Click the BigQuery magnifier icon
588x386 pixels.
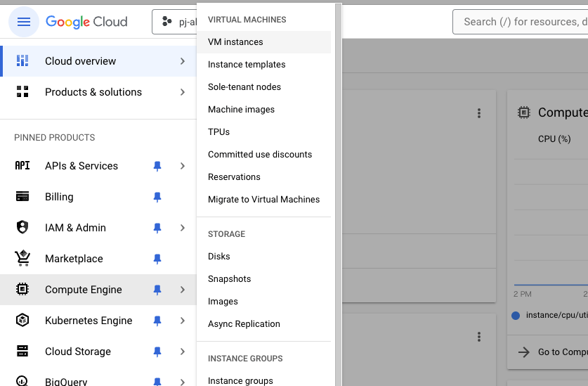pos(22,381)
